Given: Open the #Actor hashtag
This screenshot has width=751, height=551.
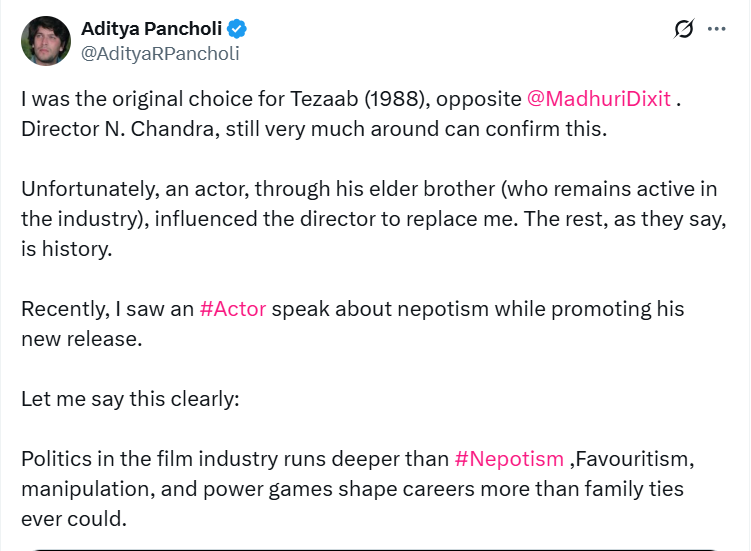Looking at the screenshot, I should tap(233, 308).
